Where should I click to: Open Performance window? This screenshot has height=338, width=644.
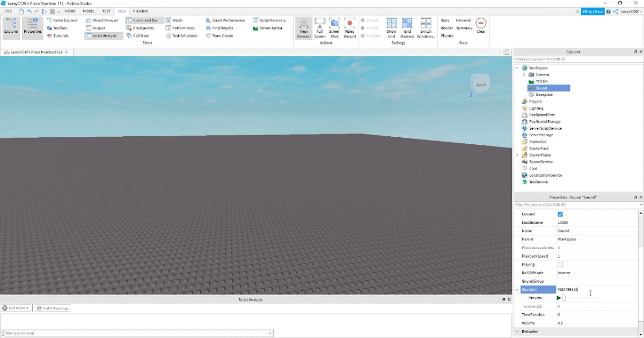(180, 28)
